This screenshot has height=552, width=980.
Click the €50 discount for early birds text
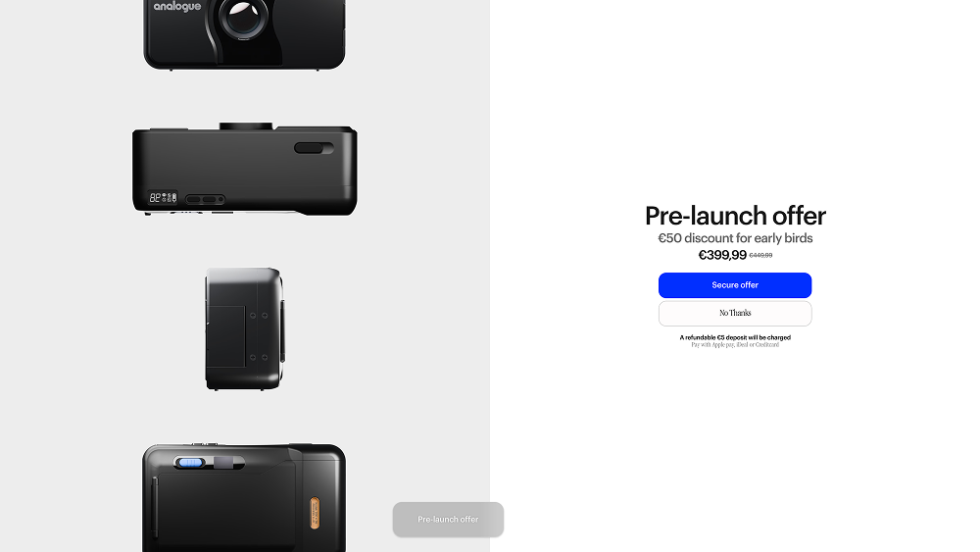(735, 238)
